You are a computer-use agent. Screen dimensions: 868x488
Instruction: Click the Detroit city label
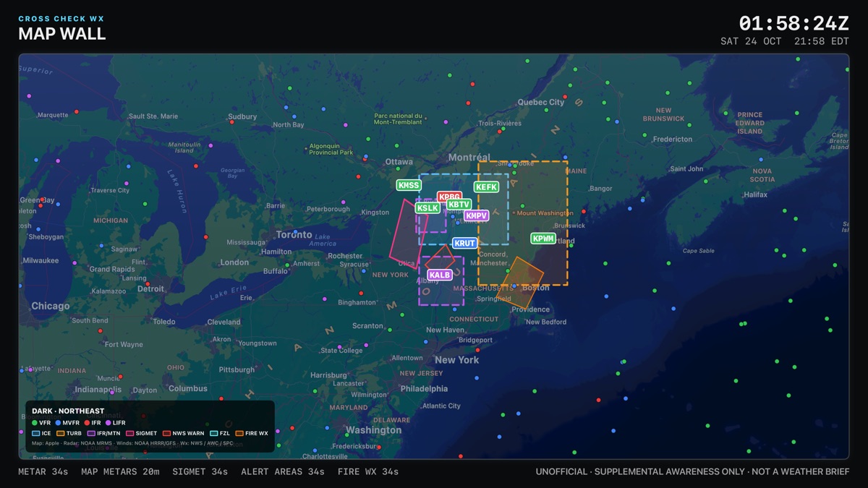(x=150, y=288)
